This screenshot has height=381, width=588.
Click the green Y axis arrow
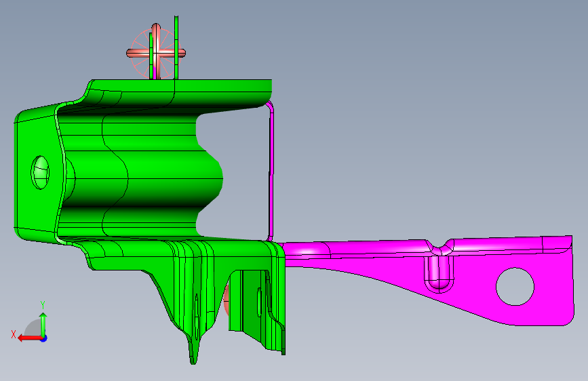[x=43, y=323]
